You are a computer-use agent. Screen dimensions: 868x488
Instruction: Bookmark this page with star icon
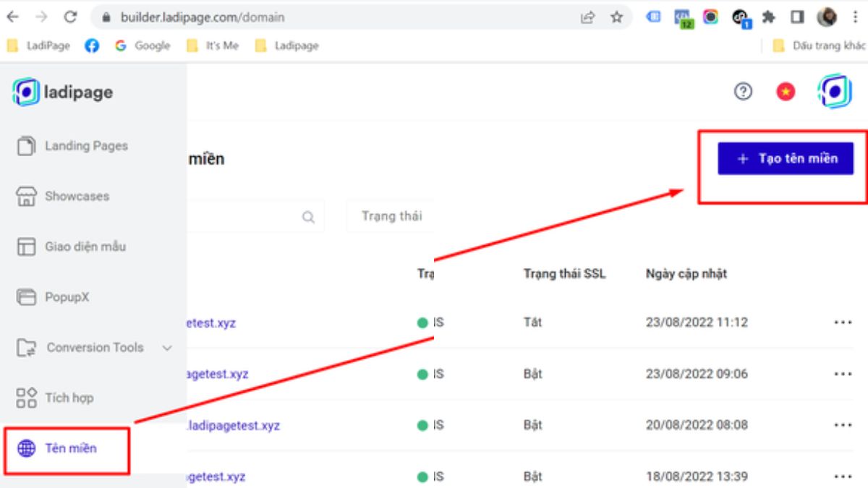coord(616,17)
